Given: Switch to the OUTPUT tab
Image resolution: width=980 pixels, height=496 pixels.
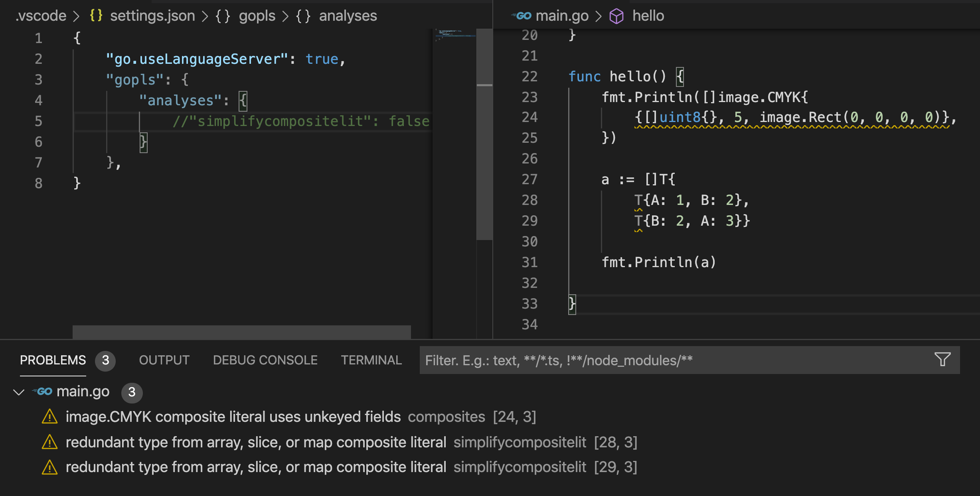Looking at the screenshot, I should pos(164,360).
